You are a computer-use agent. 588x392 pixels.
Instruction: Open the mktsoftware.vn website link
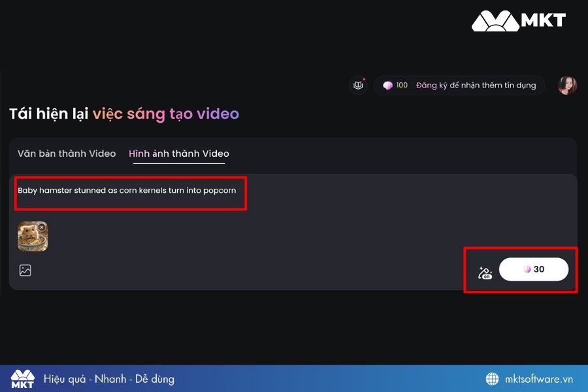[x=539, y=379]
